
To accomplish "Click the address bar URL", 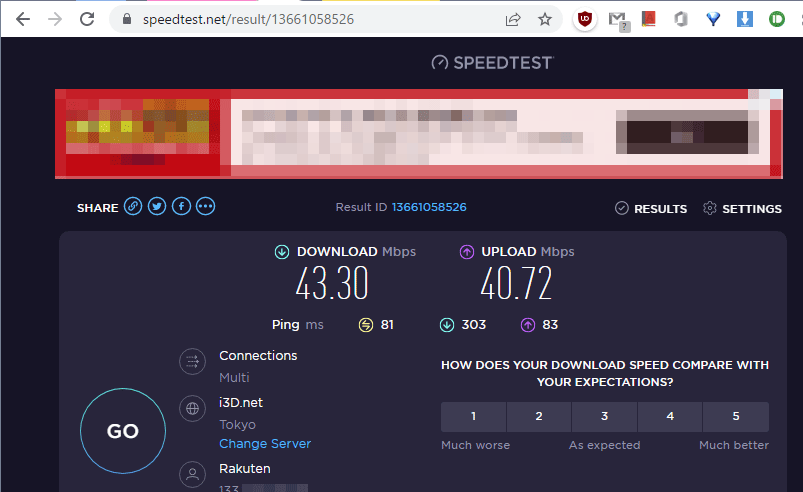I will [248, 19].
